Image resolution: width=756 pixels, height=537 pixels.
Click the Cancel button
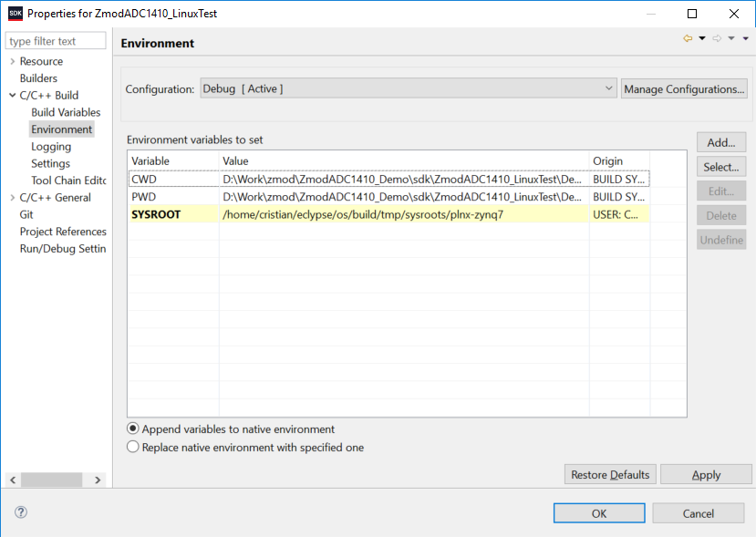pos(699,513)
